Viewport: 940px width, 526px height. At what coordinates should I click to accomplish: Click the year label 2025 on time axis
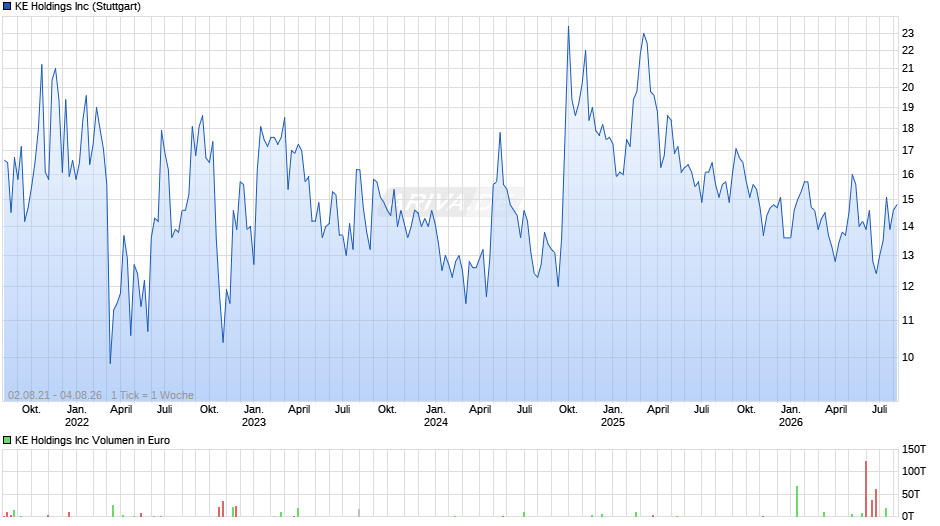coord(613,422)
